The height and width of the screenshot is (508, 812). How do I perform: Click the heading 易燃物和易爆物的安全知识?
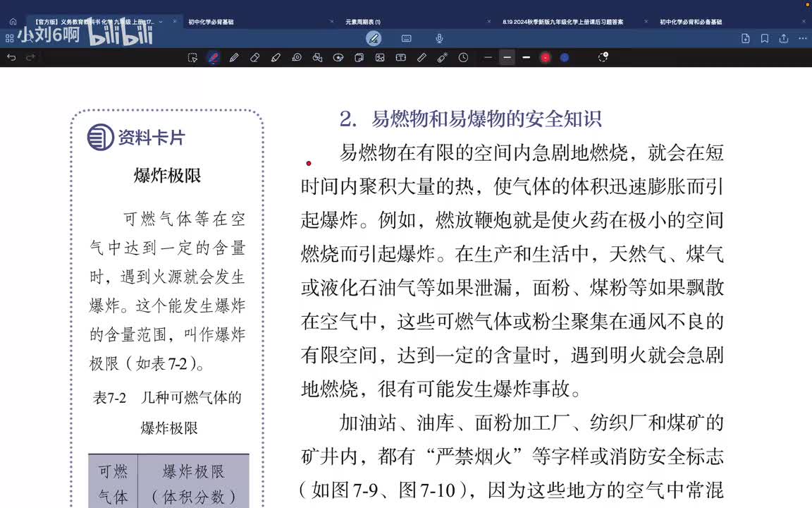pos(486,119)
